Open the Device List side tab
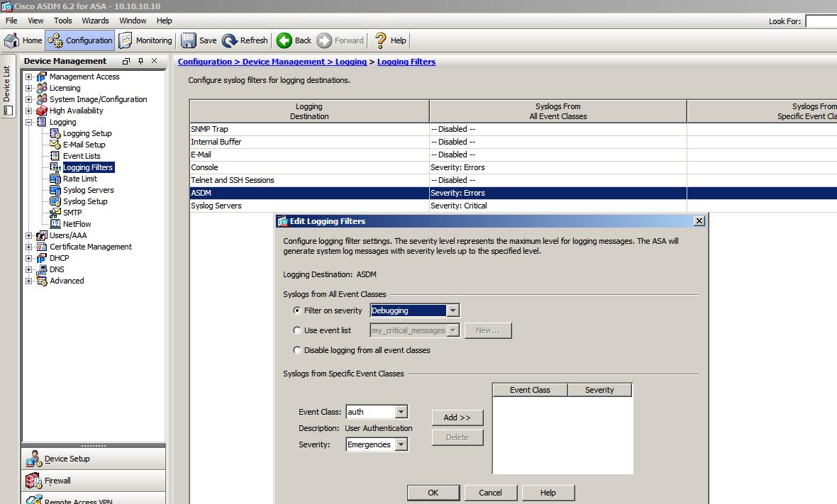This screenshot has height=504, width=837. [7, 84]
